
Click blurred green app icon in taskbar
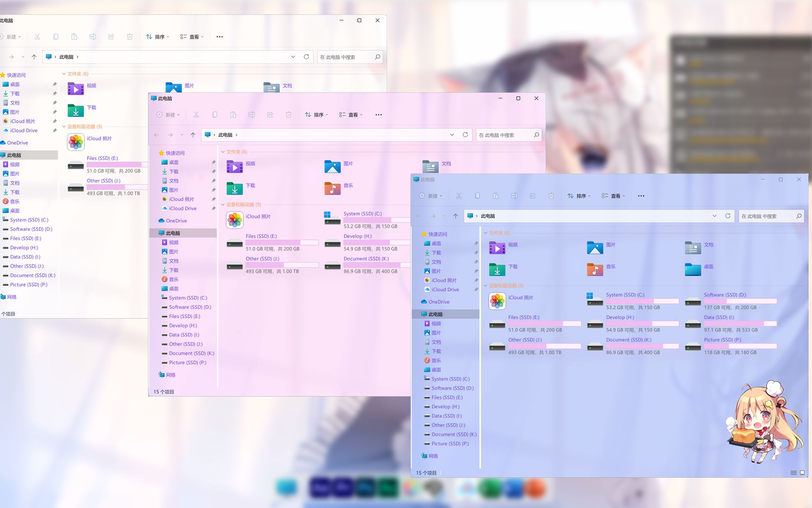click(490, 489)
